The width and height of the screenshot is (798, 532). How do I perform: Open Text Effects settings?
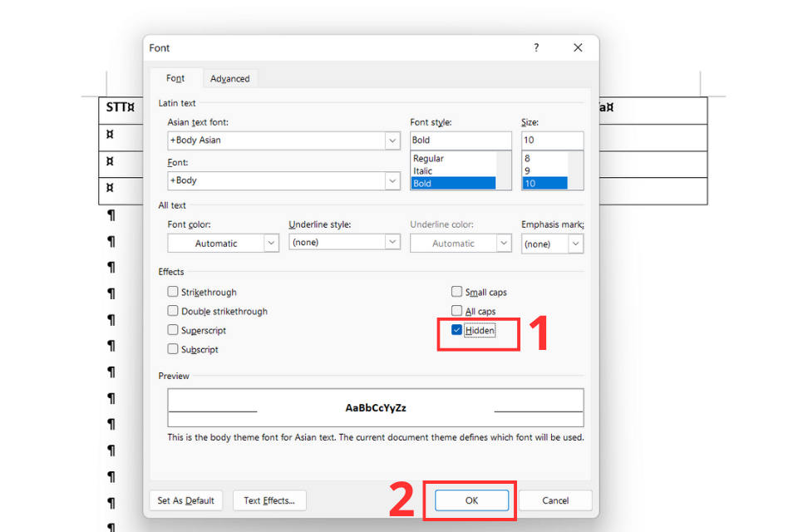click(269, 500)
